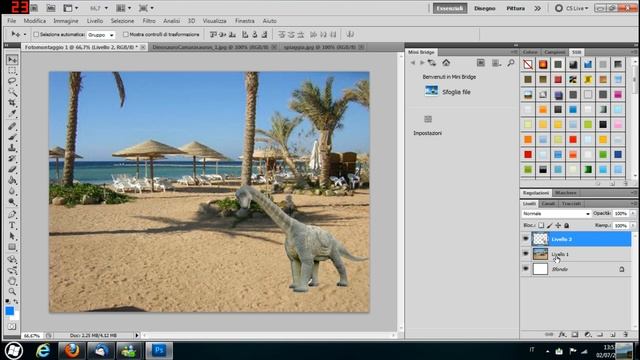This screenshot has width=640, height=360.
Task: Launch Bridge from the application bar
Action: click(35, 8)
